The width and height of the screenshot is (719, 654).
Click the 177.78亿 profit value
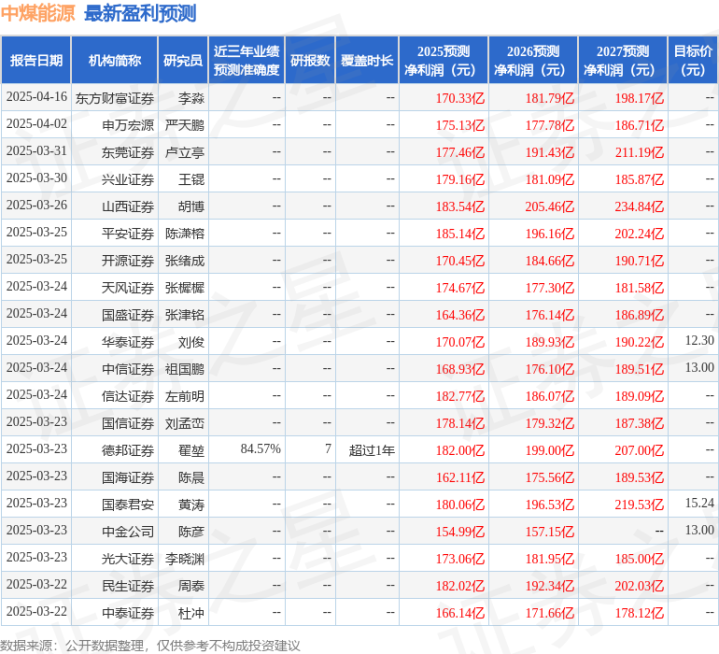(x=549, y=125)
